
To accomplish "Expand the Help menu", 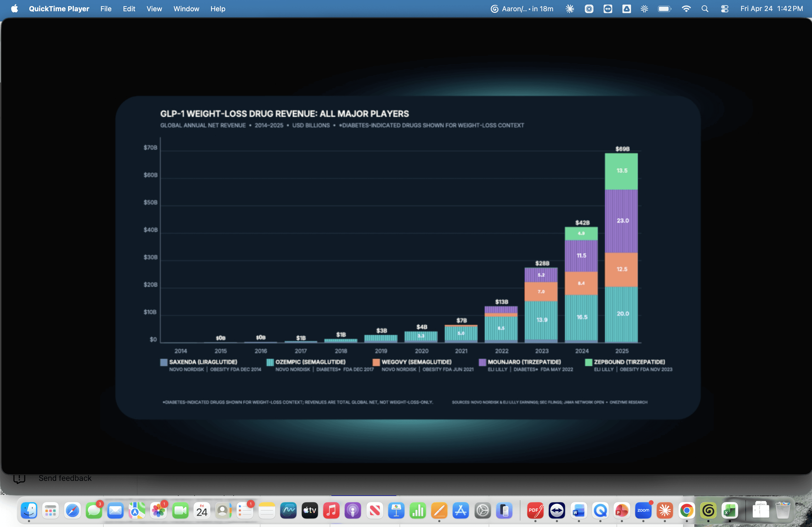I will (218, 9).
